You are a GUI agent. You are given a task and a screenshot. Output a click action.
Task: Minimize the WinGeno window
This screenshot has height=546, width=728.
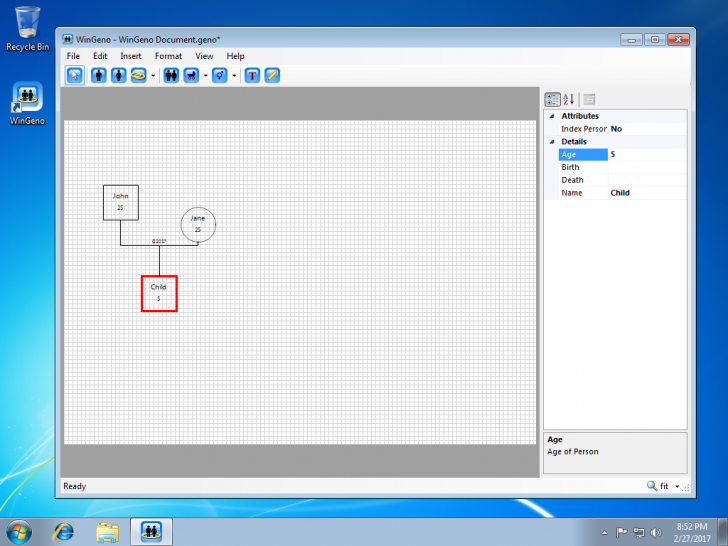(631, 40)
